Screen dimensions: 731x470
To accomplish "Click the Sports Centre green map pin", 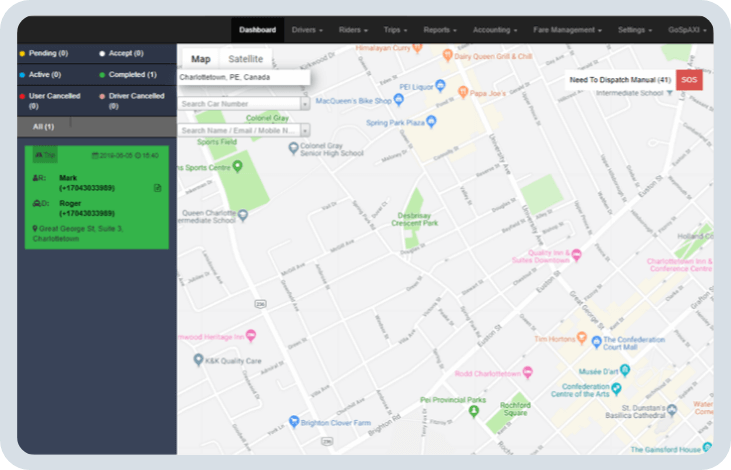I will pyautogui.click(x=237, y=166).
